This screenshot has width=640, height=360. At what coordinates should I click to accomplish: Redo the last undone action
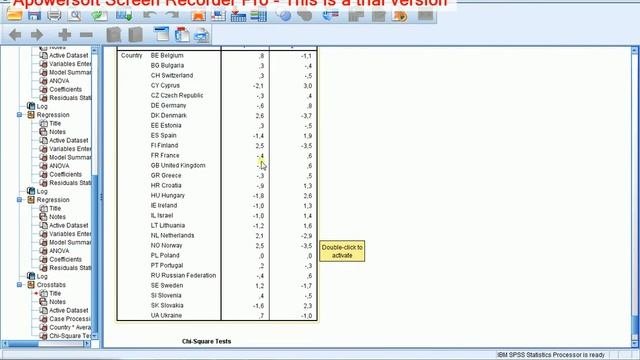coord(171,16)
